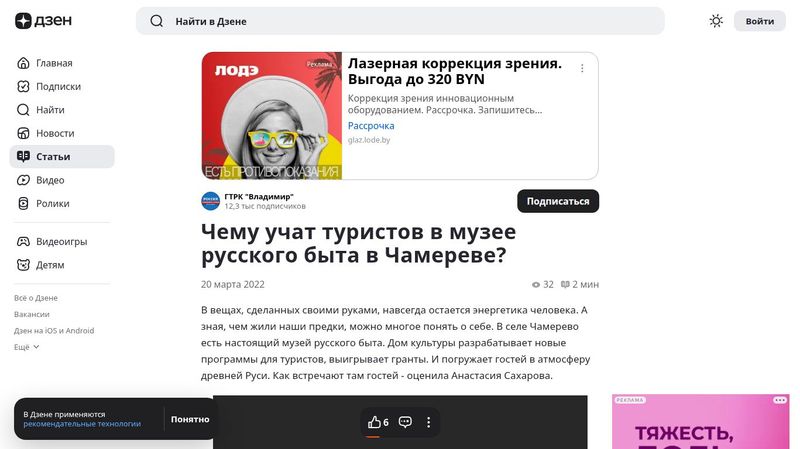Image resolution: width=800 pixels, height=449 pixels.
Task: Click the magnifier icon in search bar
Action: click(x=157, y=21)
